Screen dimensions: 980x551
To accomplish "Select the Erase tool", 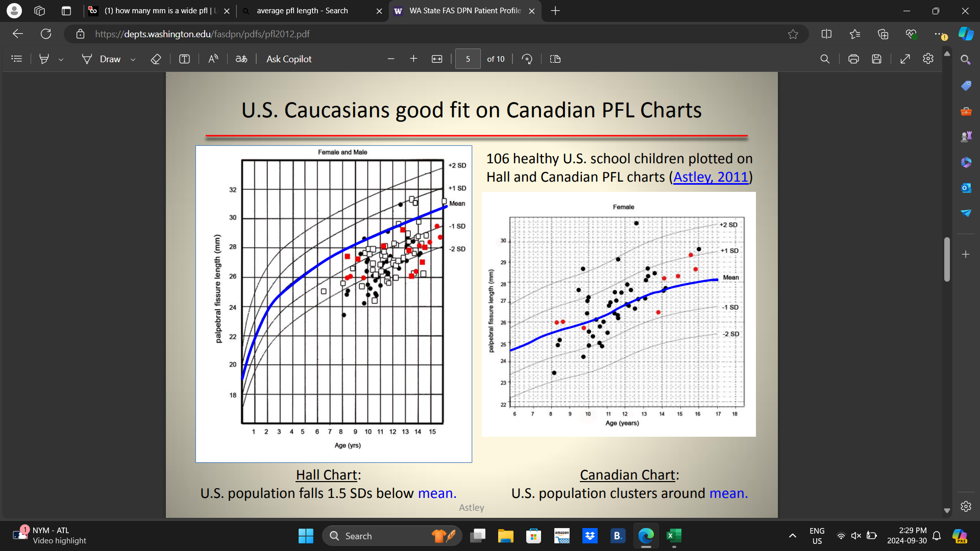I will (156, 59).
